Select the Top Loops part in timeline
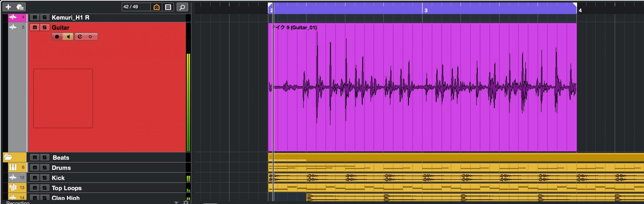 tap(456, 188)
